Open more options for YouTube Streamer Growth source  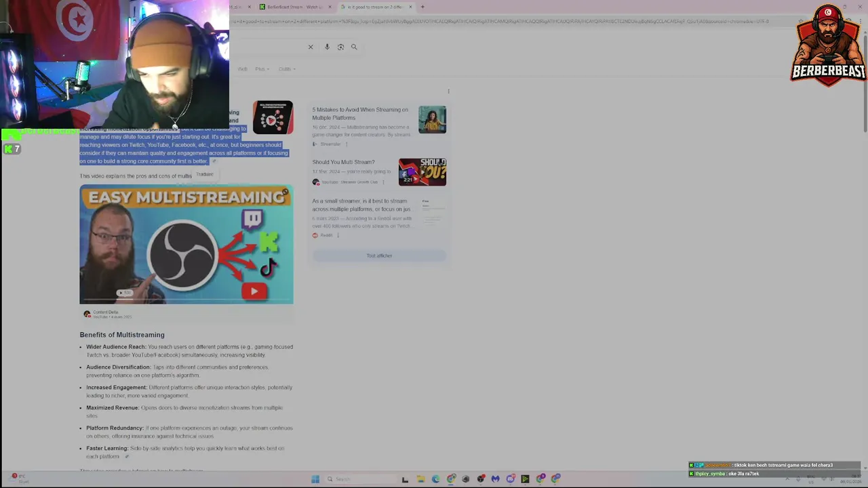coord(383,182)
